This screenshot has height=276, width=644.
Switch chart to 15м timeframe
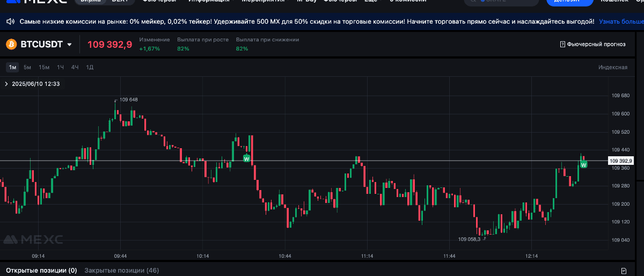tap(44, 67)
